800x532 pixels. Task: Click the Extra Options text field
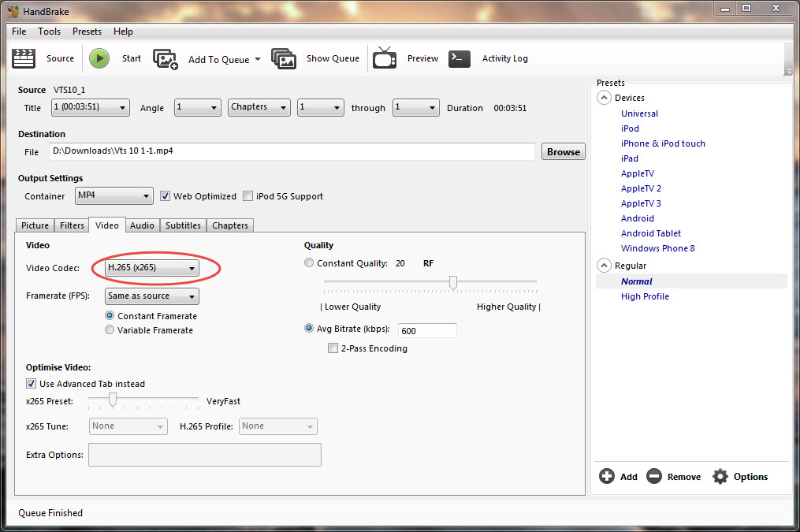pos(205,455)
